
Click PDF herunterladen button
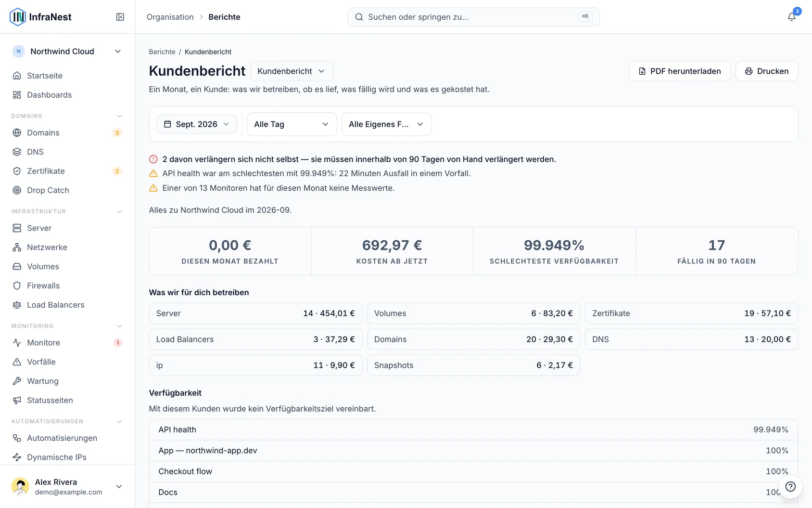[679, 71]
